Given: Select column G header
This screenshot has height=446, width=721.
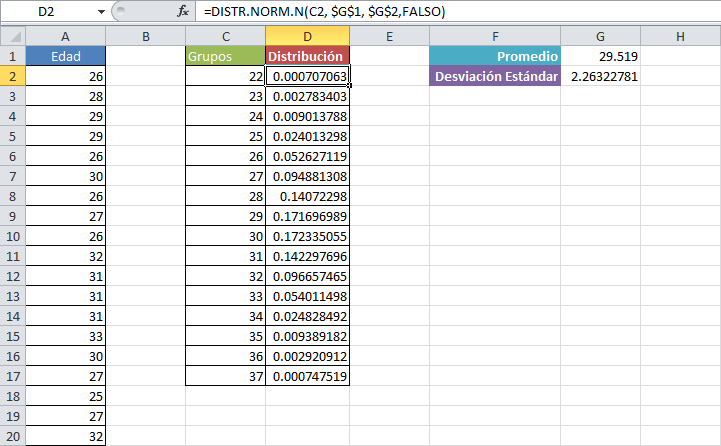Looking at the screenshot, I should tap(600, 37).
